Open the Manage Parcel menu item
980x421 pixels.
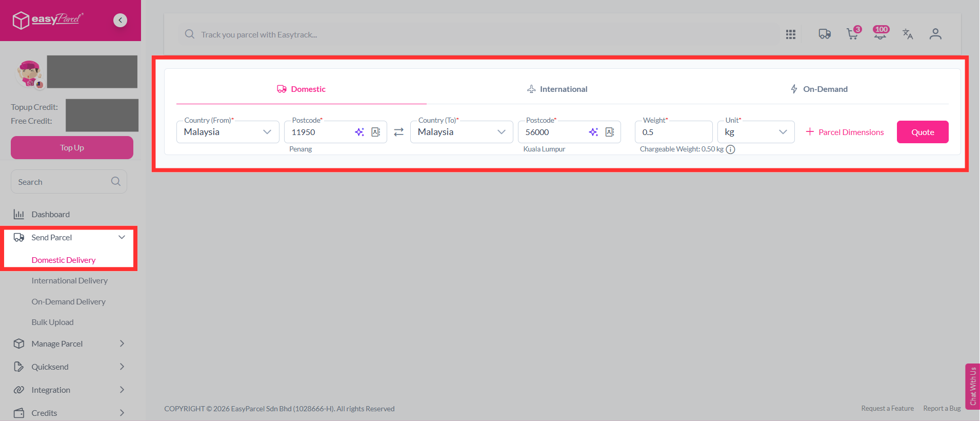click(x=57, y=343)
